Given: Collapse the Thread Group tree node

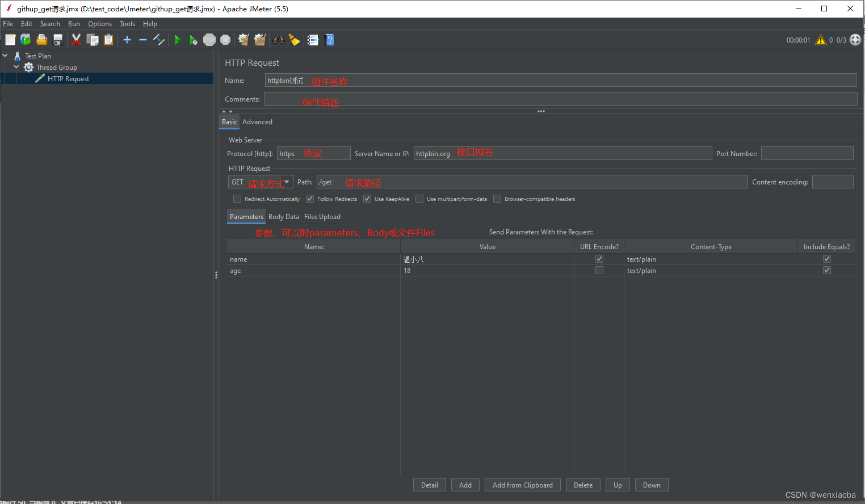Looking at the screenshot, I should (16, 67).
